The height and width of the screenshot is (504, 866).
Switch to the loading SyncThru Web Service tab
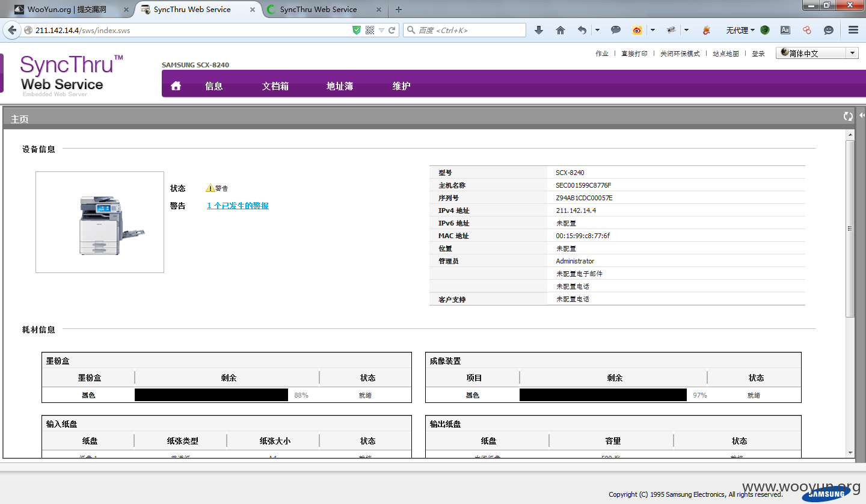click(x=324, y=10)
